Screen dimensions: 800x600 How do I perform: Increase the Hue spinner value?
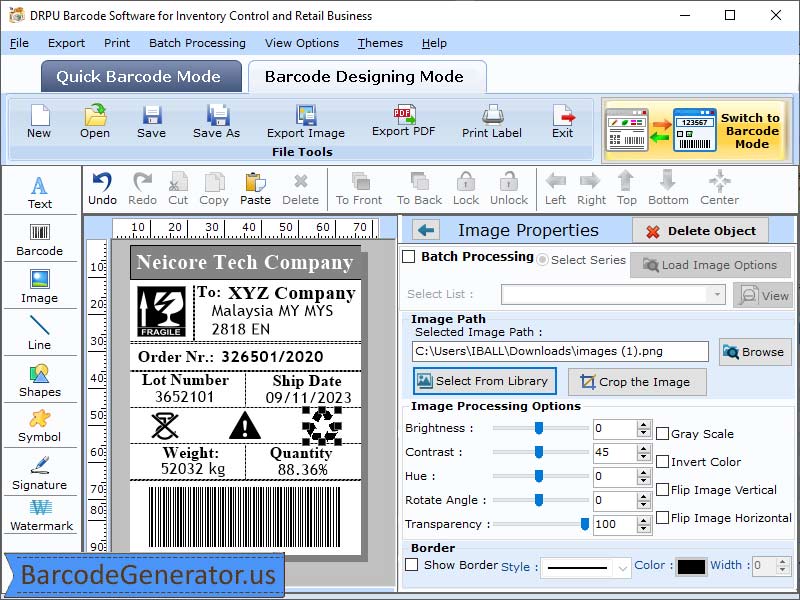click(x=643, y=472)
